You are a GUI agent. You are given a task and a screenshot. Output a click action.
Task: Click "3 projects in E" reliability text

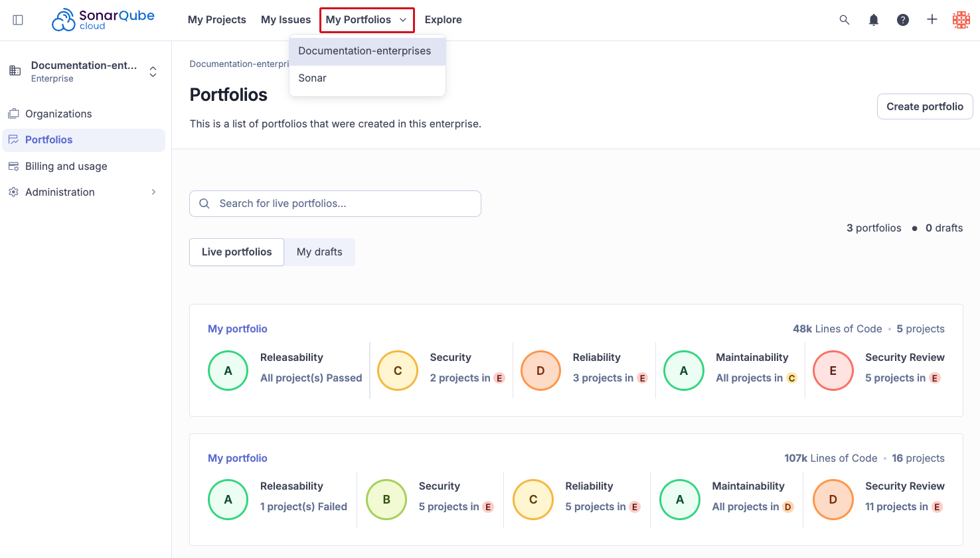point(610,378)
